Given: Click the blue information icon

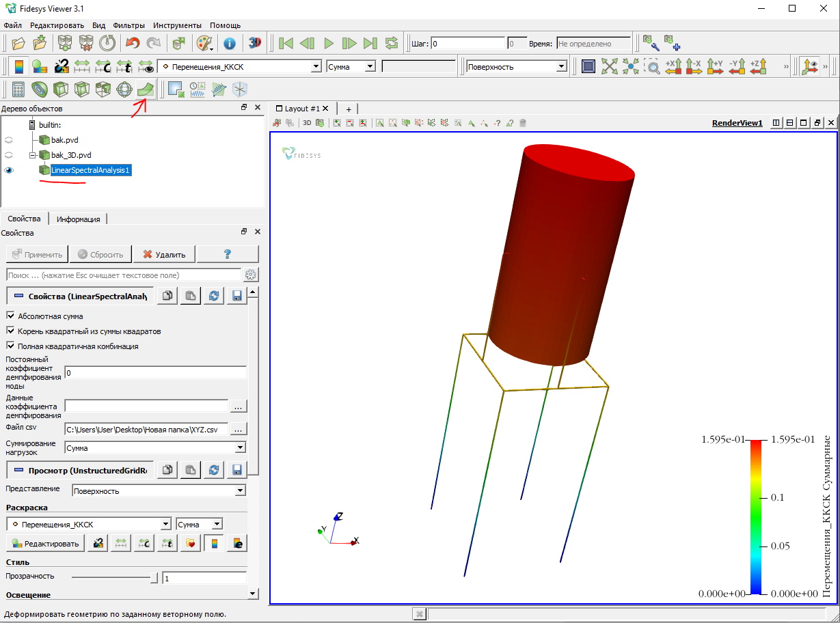Looking at the screenshot, I should pyautogui.click(x=229, y=43).
